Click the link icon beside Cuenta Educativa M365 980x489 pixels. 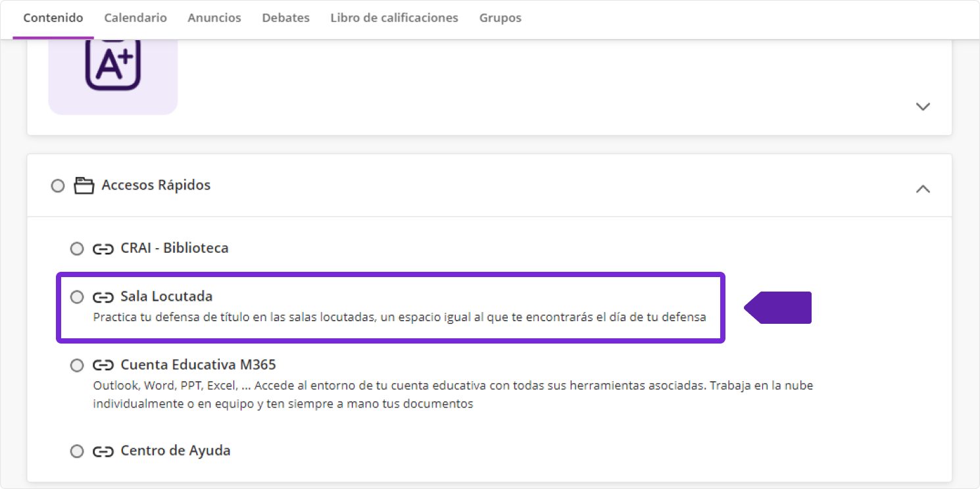tap(103, 365)
